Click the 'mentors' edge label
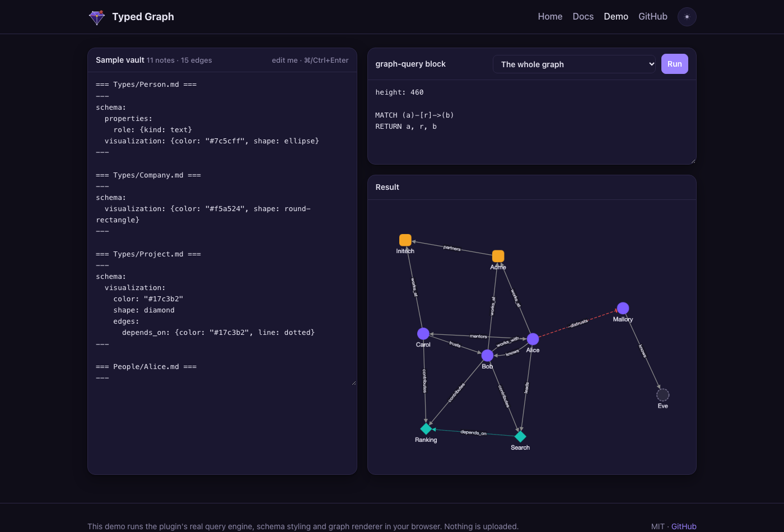Image resolution: width=784 pixels, height=532 pixels. point(478,337)
